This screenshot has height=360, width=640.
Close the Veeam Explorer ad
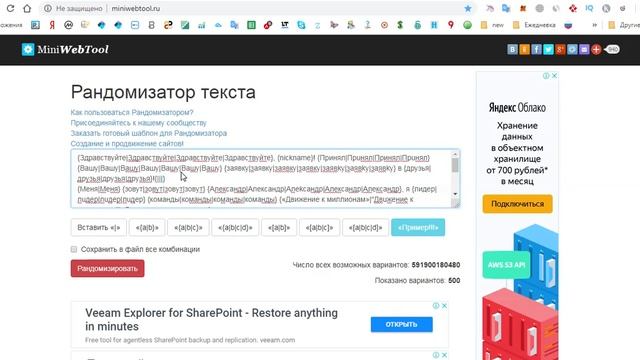pos(444,305)
